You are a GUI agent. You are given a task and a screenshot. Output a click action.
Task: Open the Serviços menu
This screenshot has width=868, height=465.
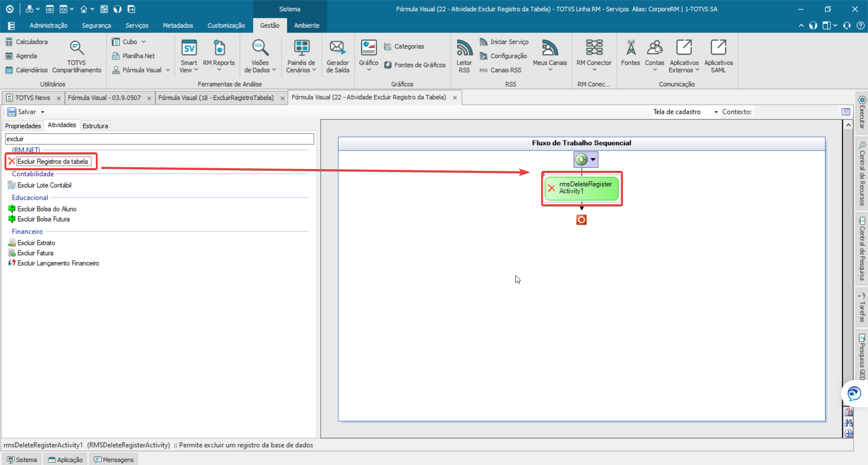(x=137, y=25)
